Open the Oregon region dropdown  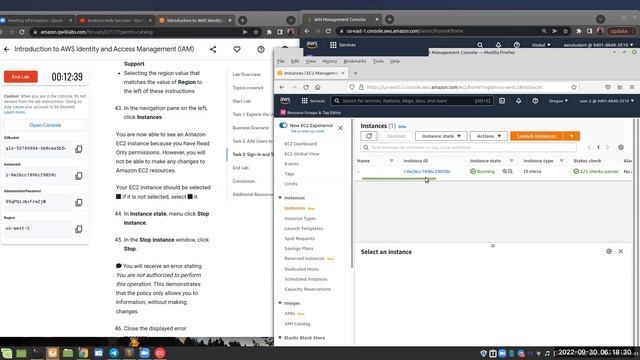point(558,101)
